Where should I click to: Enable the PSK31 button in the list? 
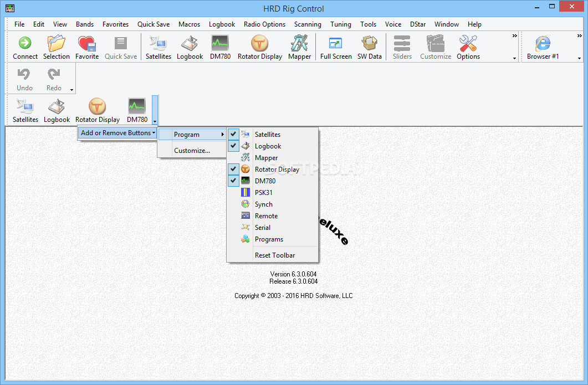pyautogui.click(x=263, y=193)
